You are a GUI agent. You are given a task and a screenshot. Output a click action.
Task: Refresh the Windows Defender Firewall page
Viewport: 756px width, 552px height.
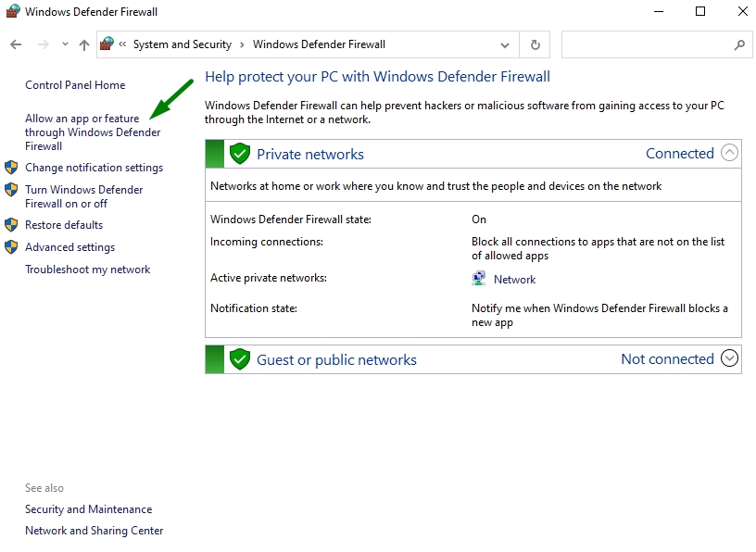tap(535, 44)
